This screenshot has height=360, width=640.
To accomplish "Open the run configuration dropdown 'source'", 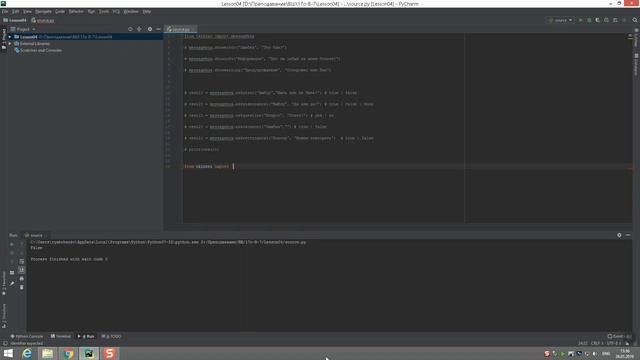I will [x=560, y=20].
